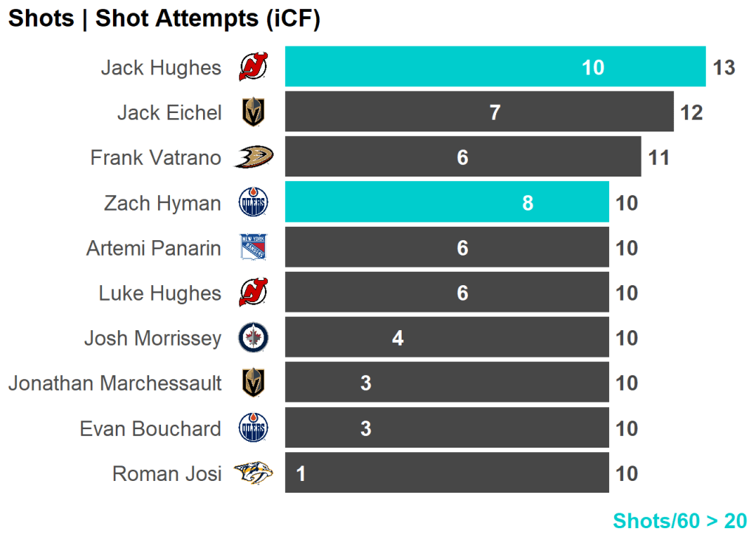Click the Nashville Predators logo

tap(253, 474)
